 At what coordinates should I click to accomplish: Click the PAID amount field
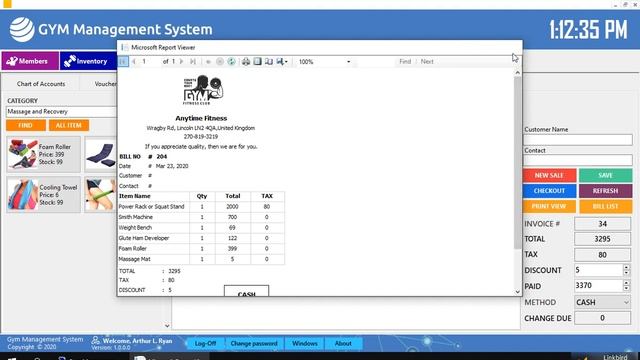click(x=598, y=286)
